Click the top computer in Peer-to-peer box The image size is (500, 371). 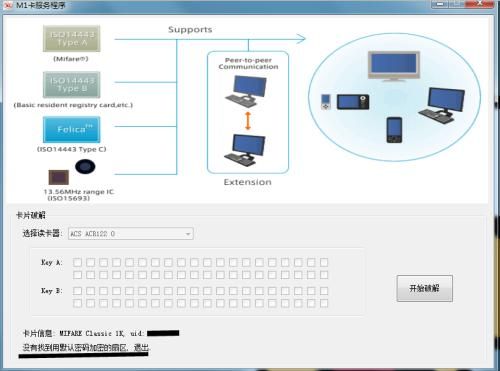coord(246,91)
